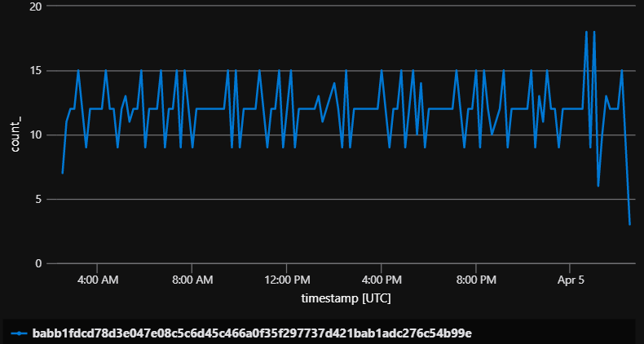Click the Apr 5 axis label
644x344 pixels.
coord(571,280)
